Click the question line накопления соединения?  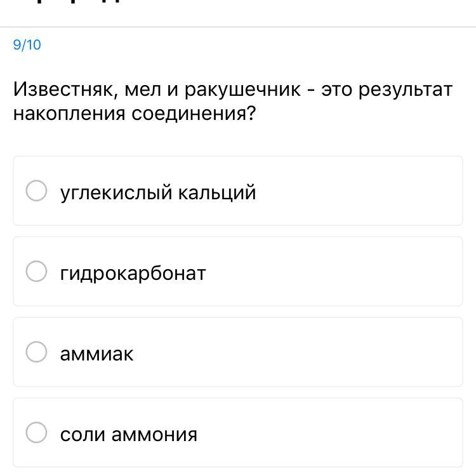(135, 114)
